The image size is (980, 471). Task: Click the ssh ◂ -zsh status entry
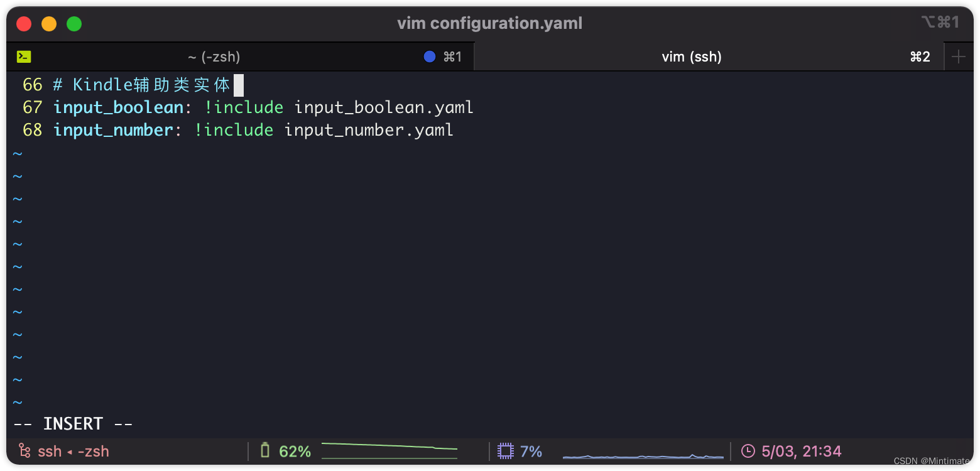pos(73,451)
